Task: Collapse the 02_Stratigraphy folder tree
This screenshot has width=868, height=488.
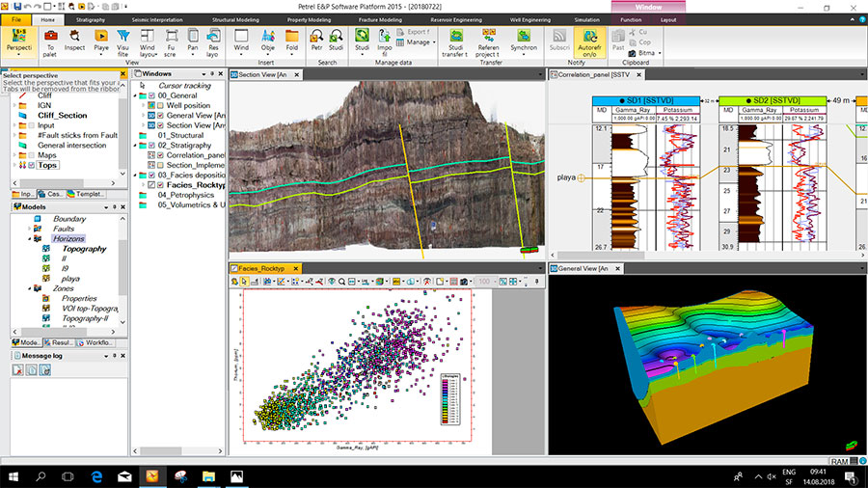Action: point(135,146)
